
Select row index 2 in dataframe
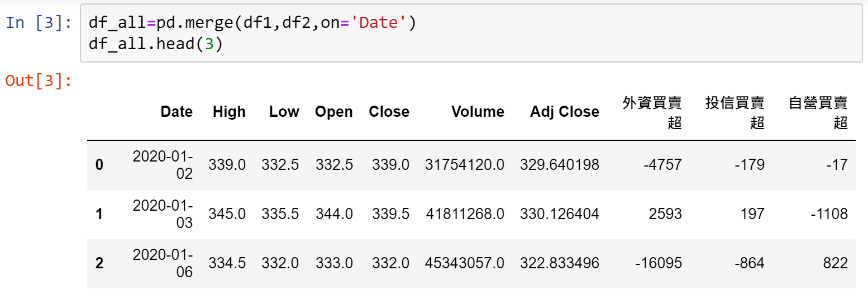click(x=99, y=263)
